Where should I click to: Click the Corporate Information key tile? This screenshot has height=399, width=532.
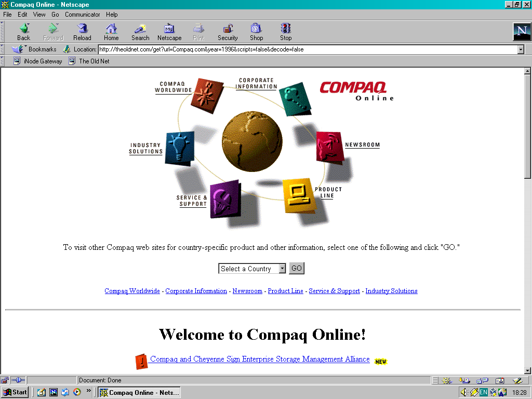tap(295, 99)
